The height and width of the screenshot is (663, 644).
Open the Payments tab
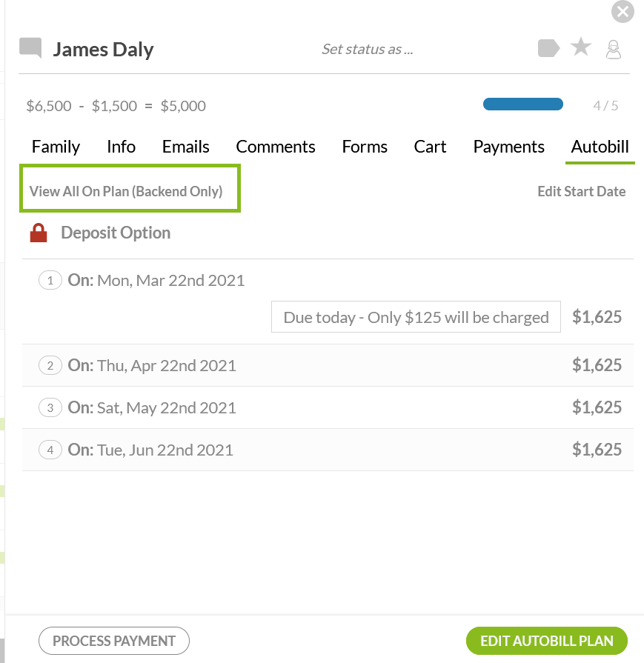pyautogui.click(x=508, y=147)
